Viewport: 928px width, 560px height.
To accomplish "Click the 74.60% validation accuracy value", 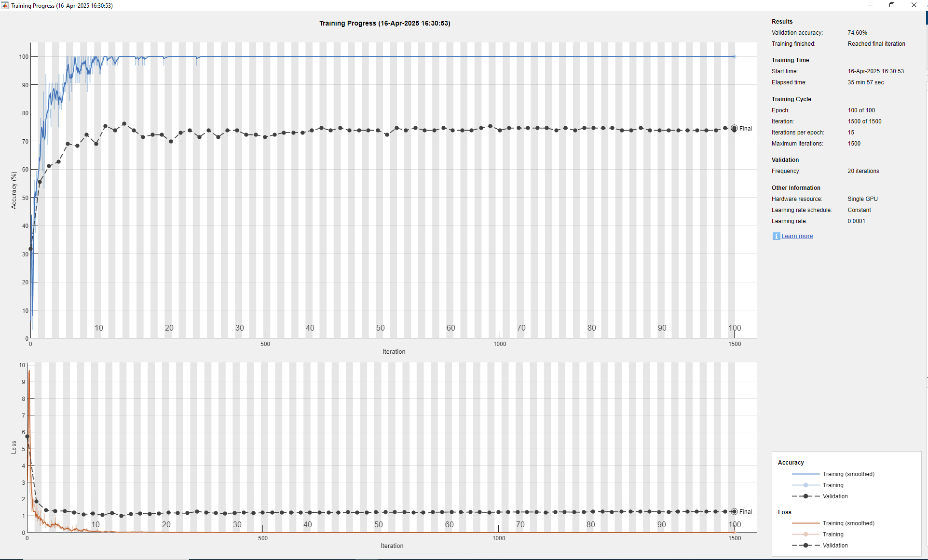I will (857, 33).
